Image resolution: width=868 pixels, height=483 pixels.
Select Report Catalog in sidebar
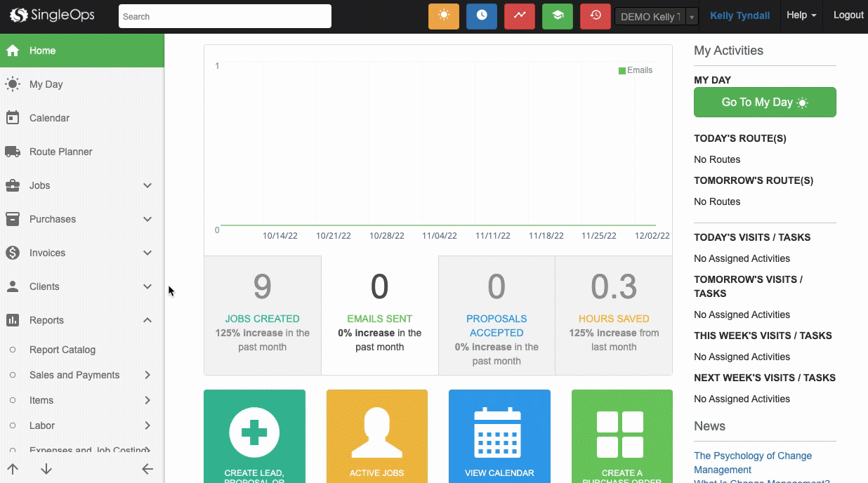pyautogui.click(x=63, y=350)
